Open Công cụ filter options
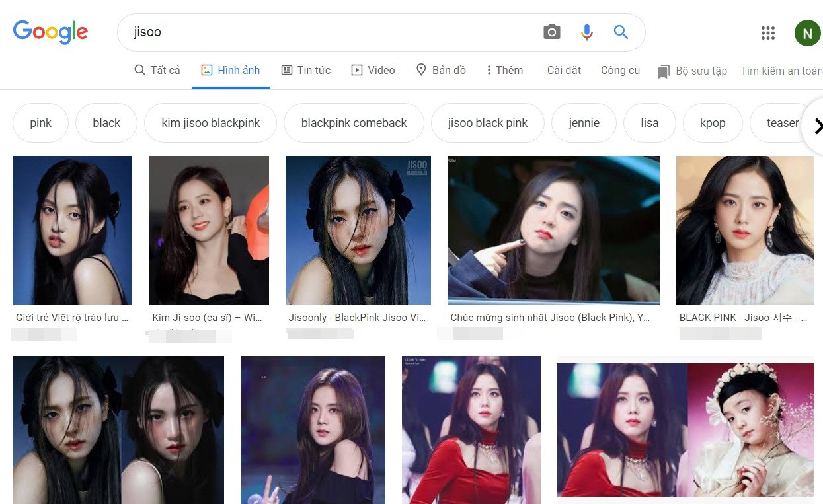Screen dimensions: 823x504 coord(620,70)
